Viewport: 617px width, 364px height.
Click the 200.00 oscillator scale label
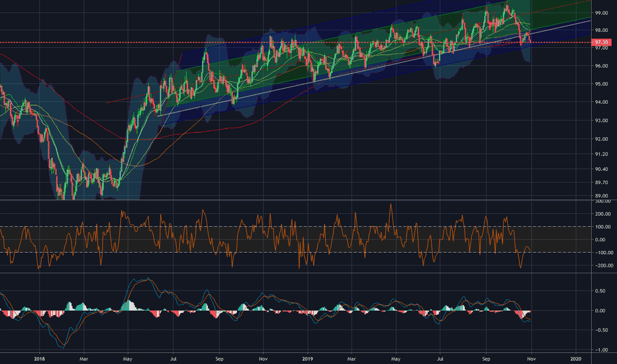[603, 214]
